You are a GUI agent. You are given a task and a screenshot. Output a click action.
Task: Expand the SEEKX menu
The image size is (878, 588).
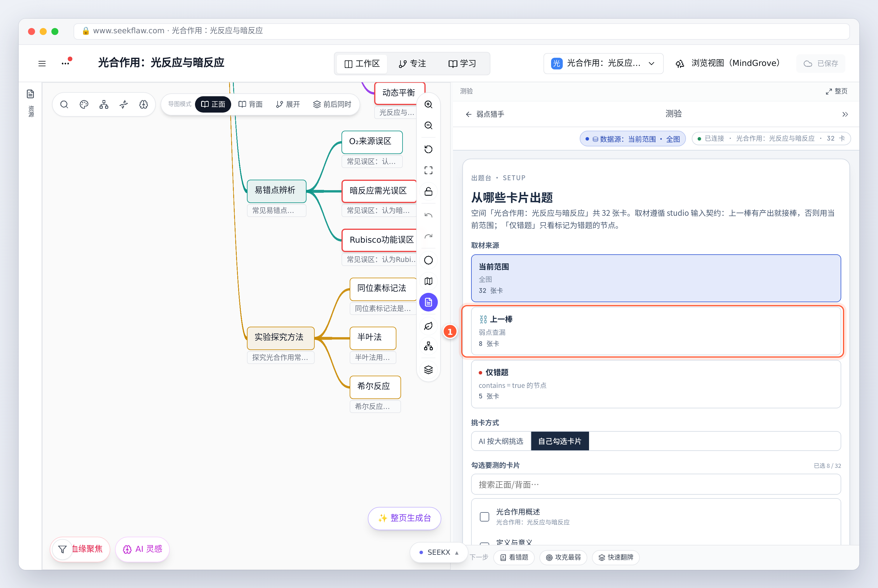coord(439,552)
